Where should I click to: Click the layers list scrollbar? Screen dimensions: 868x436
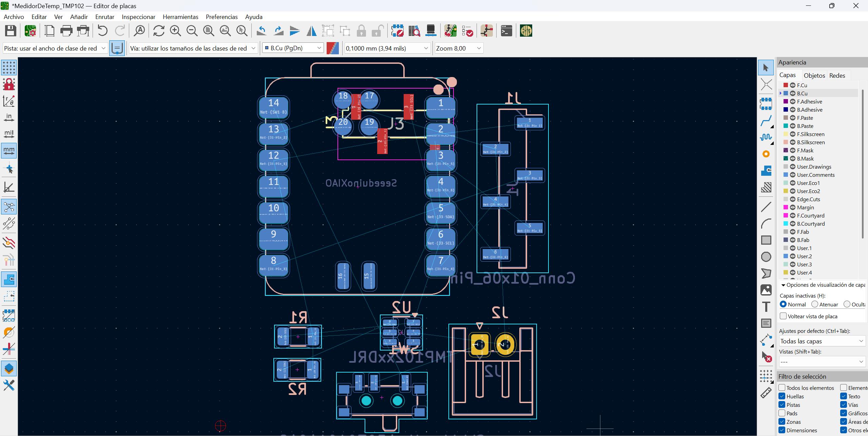[863, 165]
